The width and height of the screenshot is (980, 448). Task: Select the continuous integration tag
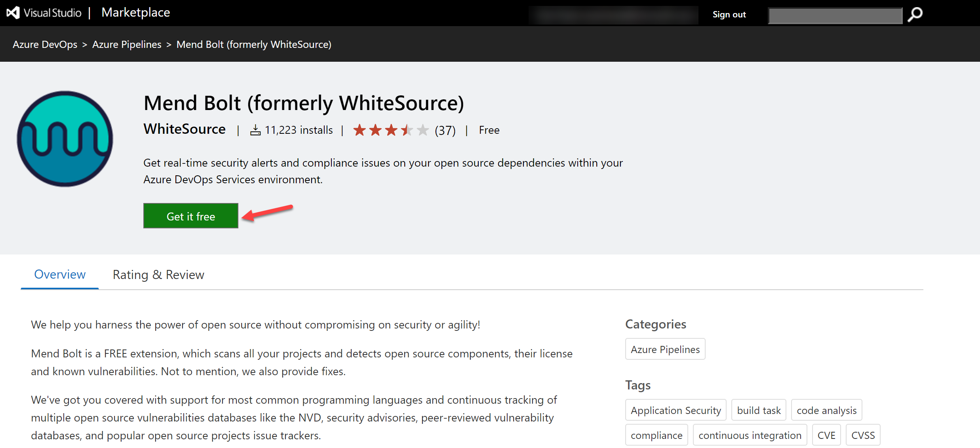[x=750, y=435]
